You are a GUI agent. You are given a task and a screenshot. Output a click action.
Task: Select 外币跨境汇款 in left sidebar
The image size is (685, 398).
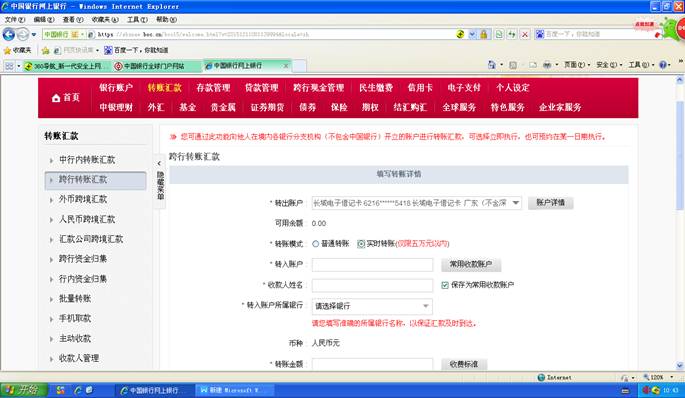tap(83, 199)
